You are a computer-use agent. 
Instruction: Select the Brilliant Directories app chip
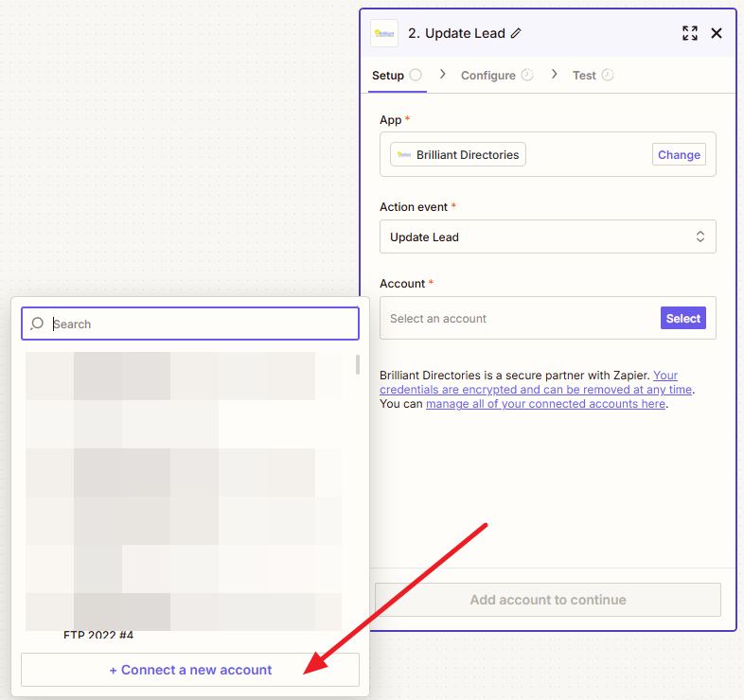coord(458,154)
